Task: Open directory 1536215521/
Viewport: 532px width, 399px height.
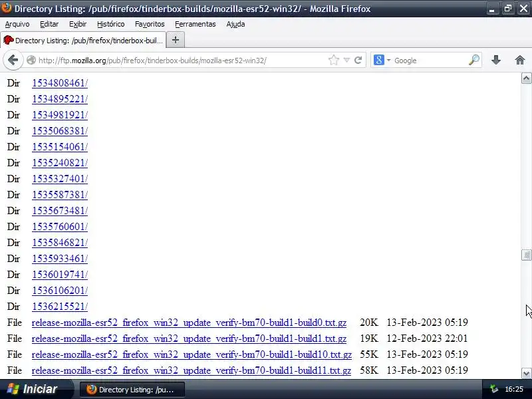Action: click(60, 307)
